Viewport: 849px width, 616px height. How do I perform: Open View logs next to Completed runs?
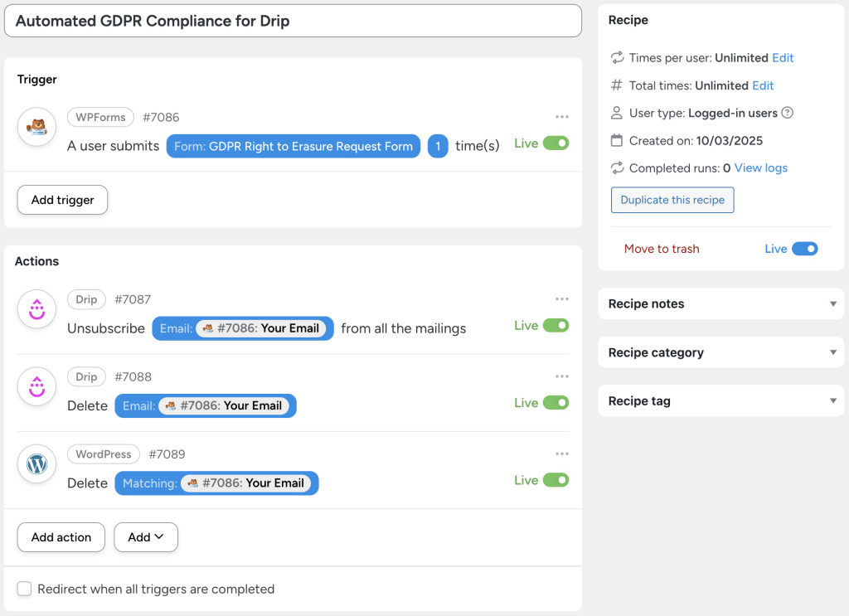coord(760,167)
